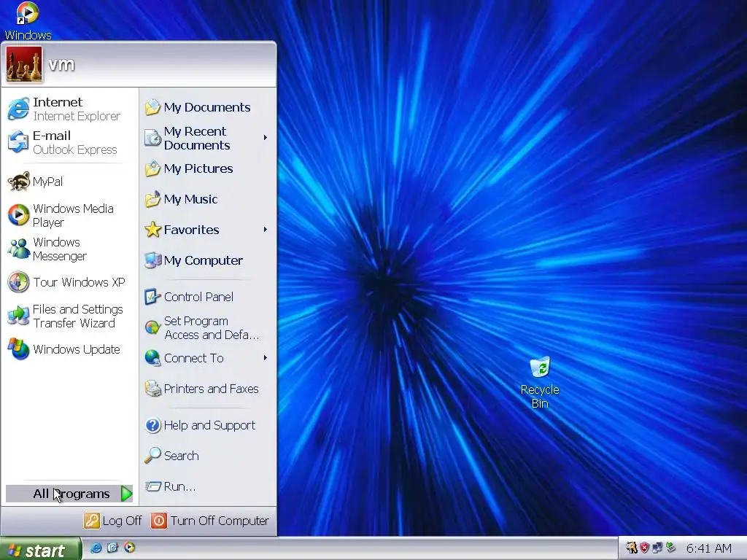Select Windows Media Player desktop shortcut
Screen dimensions: 747x560
pyautogui.click(x=28, y=21)
